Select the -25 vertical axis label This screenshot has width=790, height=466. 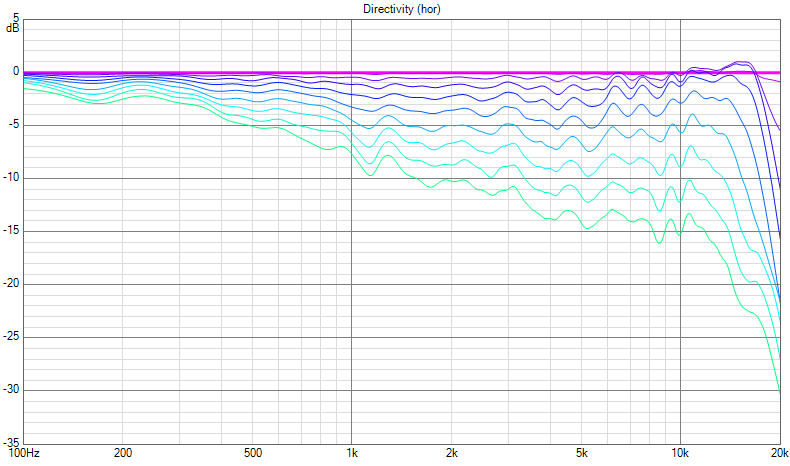11,337
